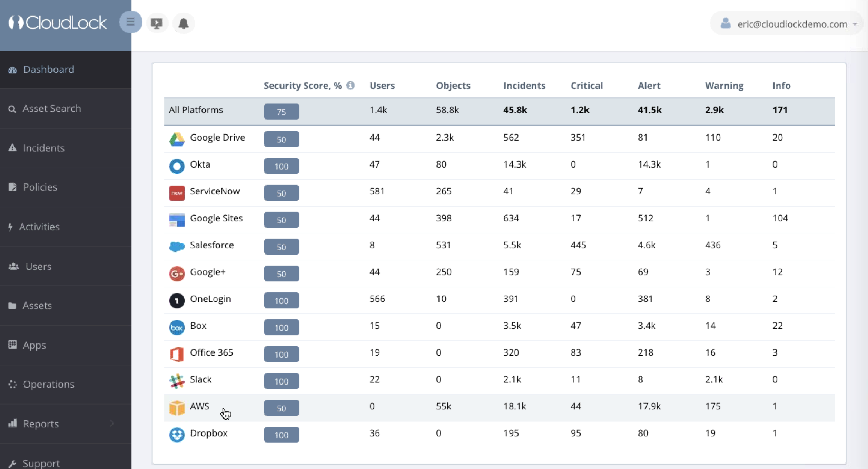The image size is (868, 469).
Task: Click the Dropbox platform icon
Action: pyautogui.click(x=177, y=435)
